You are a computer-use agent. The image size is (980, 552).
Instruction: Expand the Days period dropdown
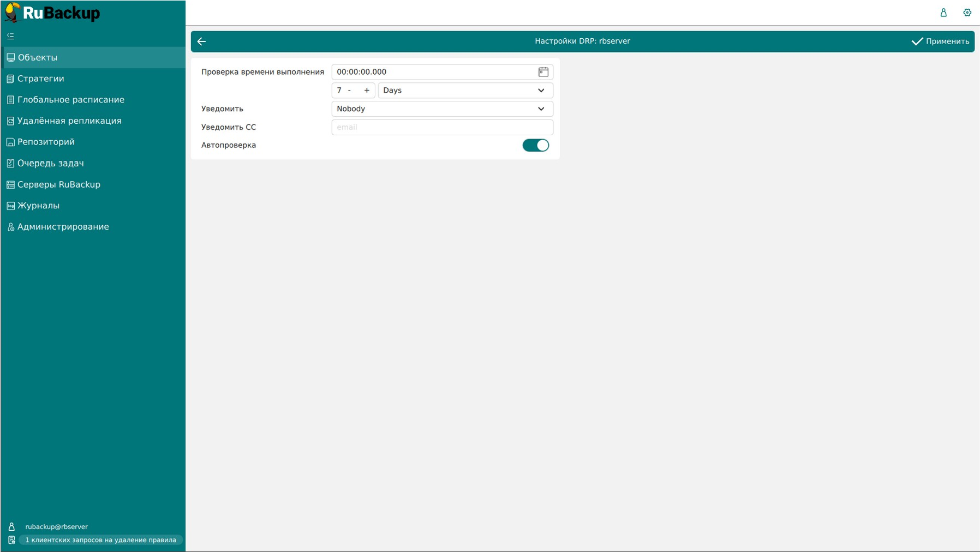465,91
